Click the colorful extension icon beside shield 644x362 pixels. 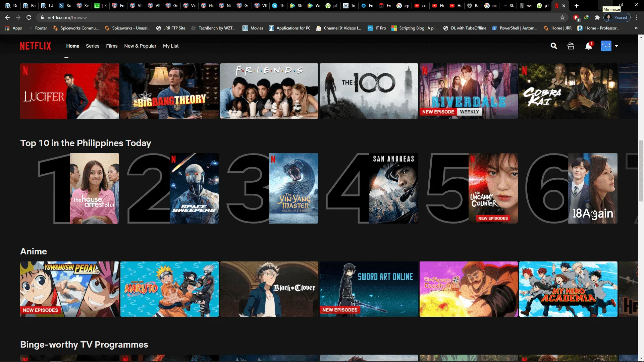click(x=587, y=17)
